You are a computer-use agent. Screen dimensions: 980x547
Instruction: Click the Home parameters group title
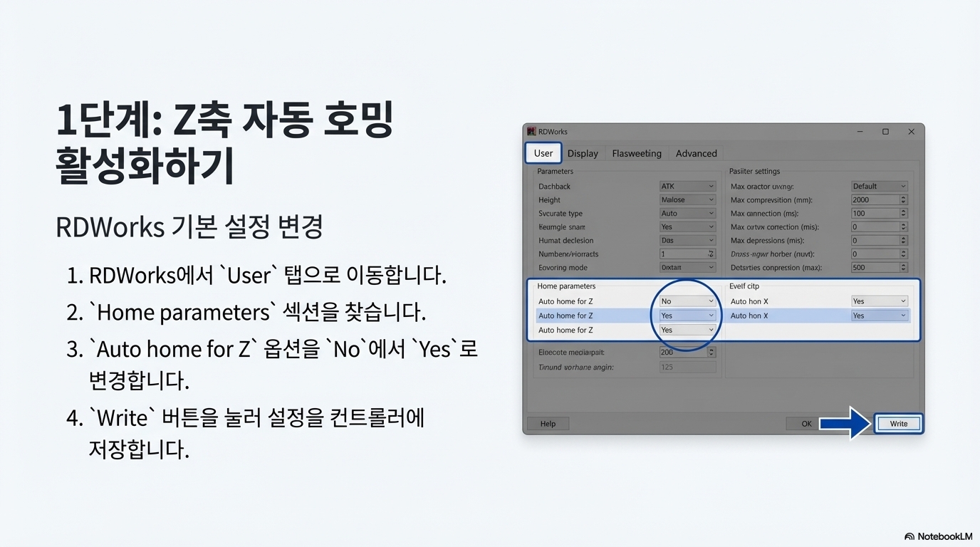click(x=566, y=286)
